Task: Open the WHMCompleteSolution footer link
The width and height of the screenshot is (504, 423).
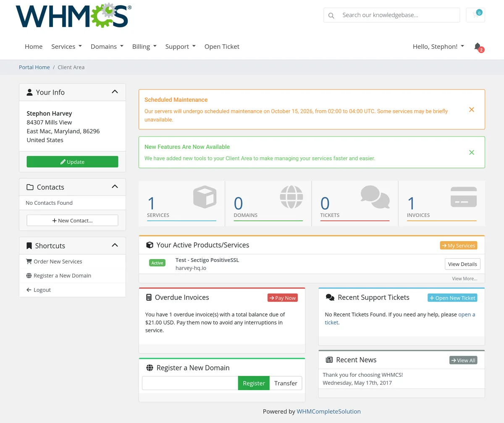Action: [328, 412]
